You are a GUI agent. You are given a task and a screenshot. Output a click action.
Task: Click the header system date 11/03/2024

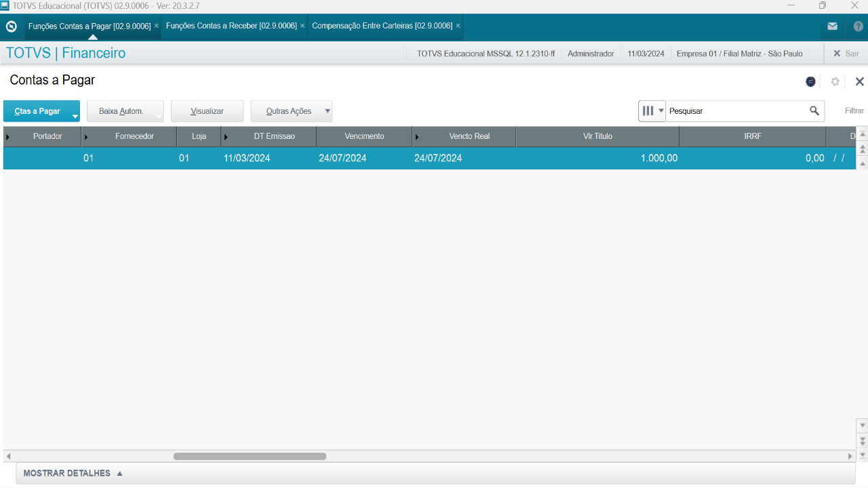pos(646,54)
